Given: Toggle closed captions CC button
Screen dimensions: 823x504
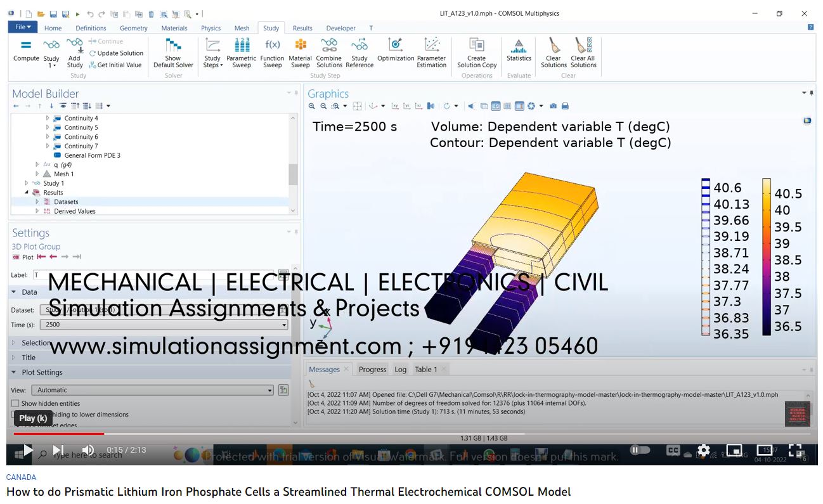Looking at the screenshot, I should [673, 450].
